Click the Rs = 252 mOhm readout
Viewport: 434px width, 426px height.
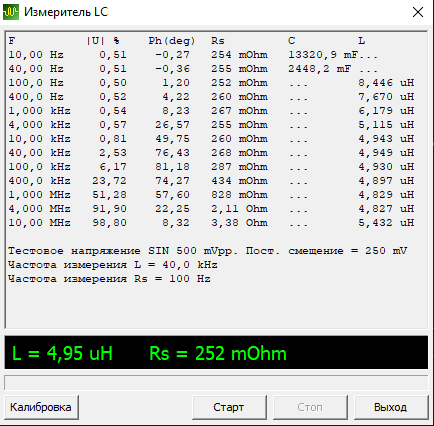point(218,353)
